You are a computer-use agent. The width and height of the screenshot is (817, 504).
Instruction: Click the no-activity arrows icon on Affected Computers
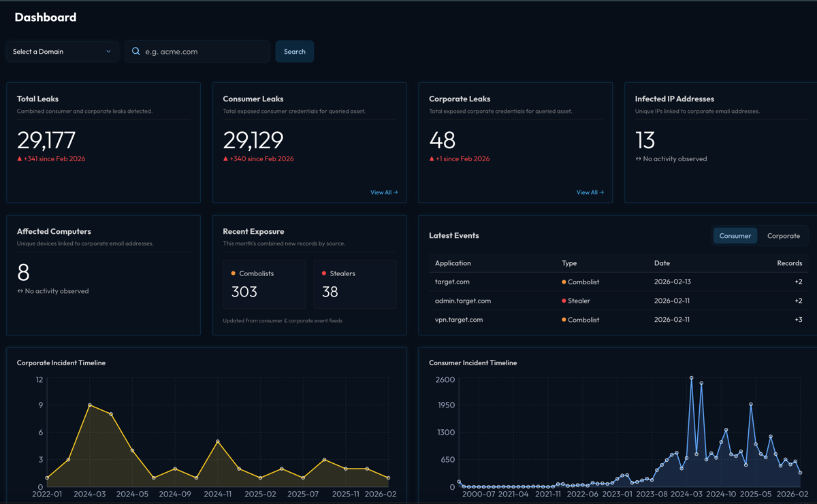19,290
